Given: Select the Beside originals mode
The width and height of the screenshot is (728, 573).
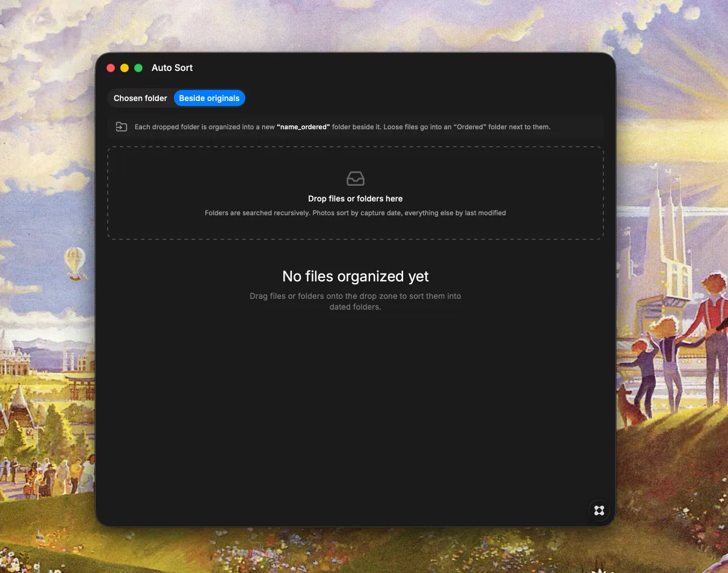Looking at the screenshot, I should pos(209,98).
